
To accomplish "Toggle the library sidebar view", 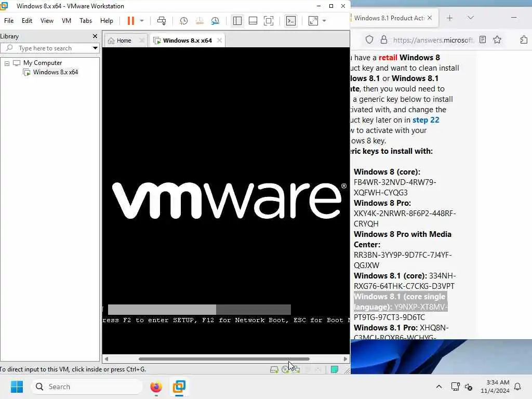I will tap(237, 21).
